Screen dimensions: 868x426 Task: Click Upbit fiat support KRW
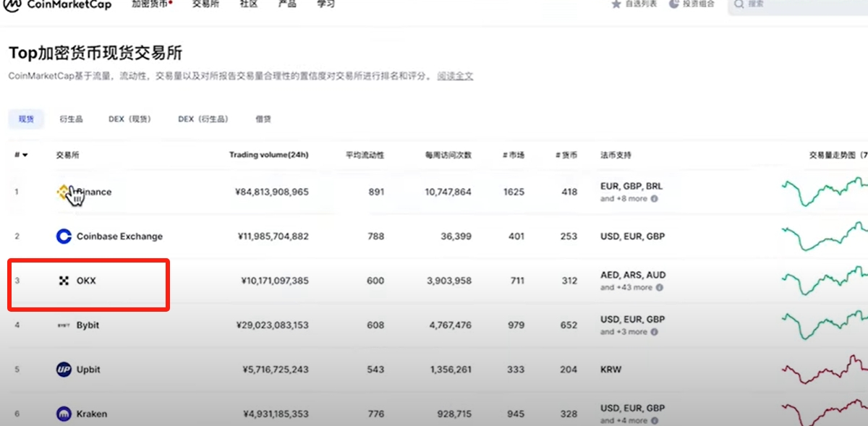pos(611,370)
